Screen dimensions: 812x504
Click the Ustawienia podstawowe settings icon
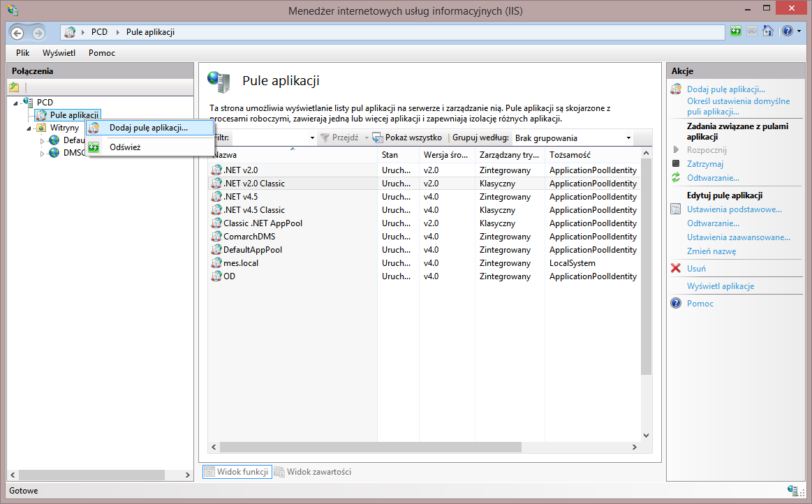676,209
